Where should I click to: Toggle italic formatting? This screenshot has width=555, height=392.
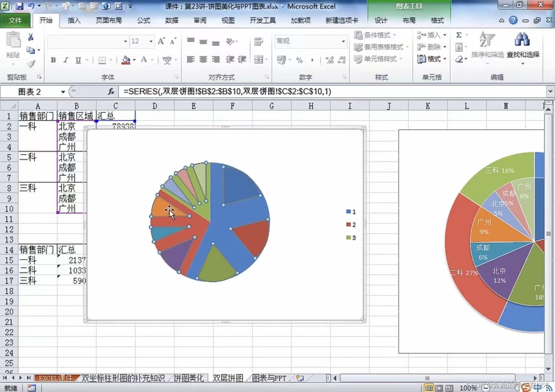66,60
